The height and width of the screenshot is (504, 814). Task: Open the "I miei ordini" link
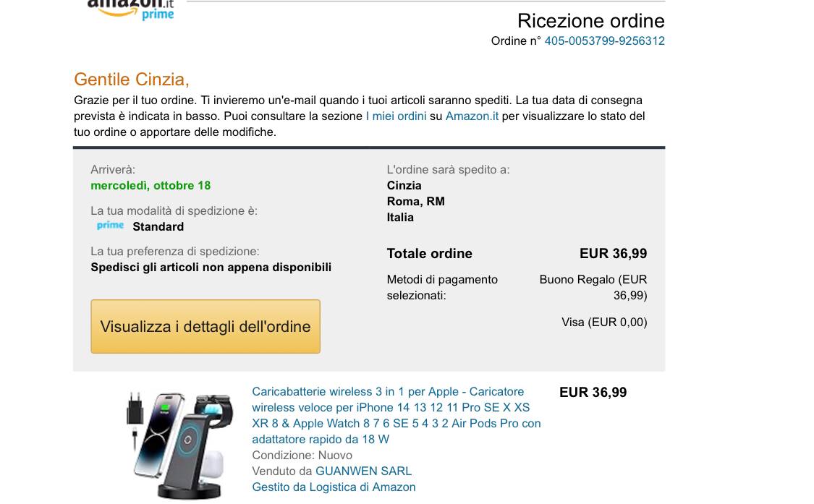[x=396, y=116]
